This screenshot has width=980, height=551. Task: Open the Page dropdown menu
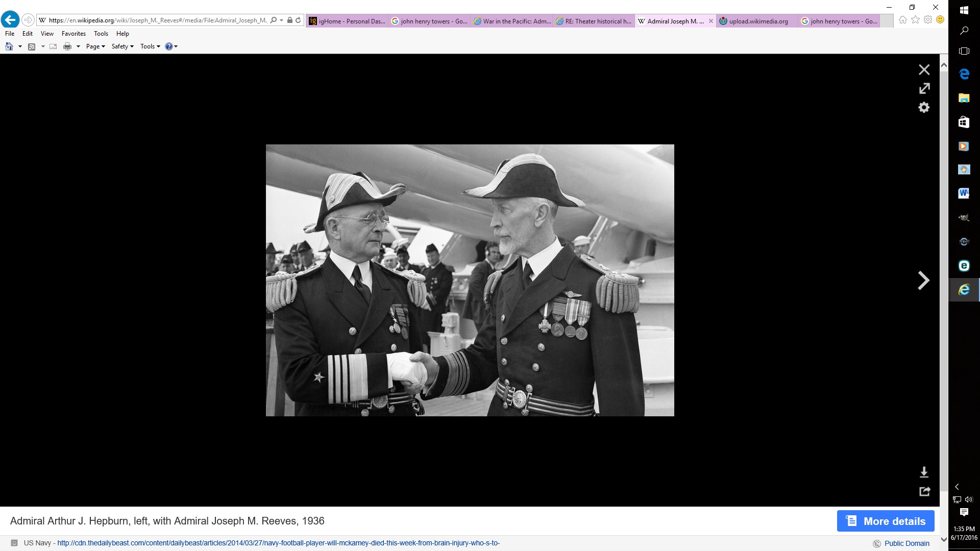click(x=95, y=46)
